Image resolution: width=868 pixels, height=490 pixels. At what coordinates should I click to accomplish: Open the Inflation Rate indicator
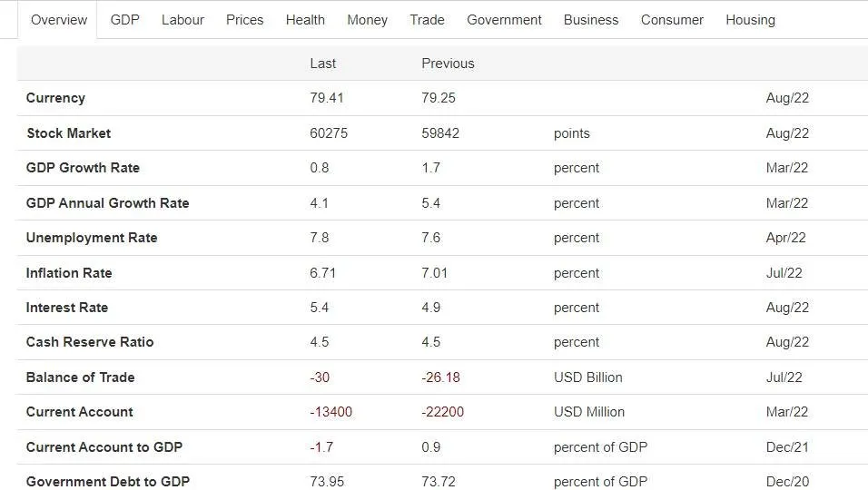[69, 273]
